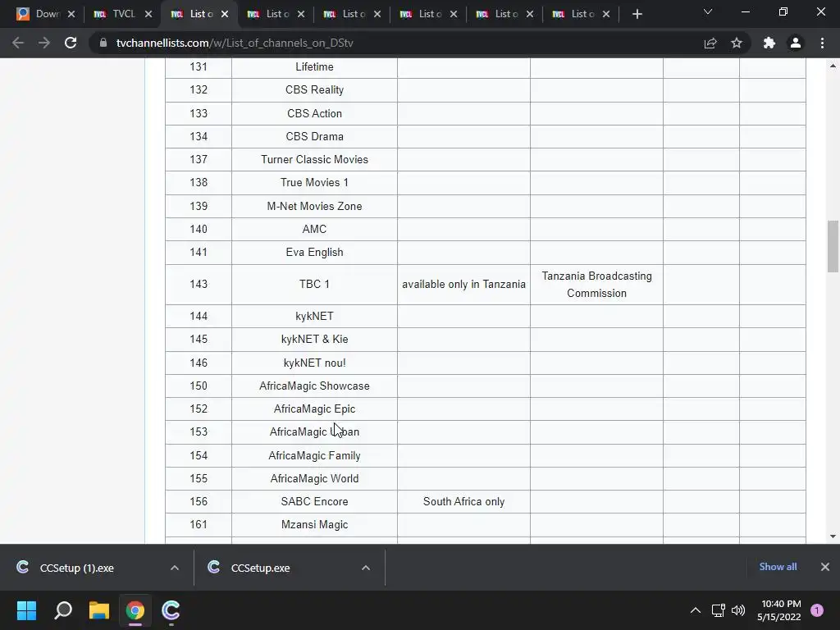The image size is (840, 630).
Task: Select 'available only in Tanzania' cell
Action: click(x=464, y=285)
